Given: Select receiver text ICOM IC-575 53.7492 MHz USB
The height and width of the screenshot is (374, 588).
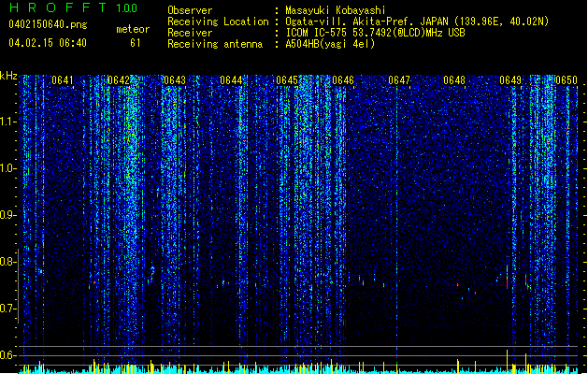Looking at the screenshot, I should point(376,33).
